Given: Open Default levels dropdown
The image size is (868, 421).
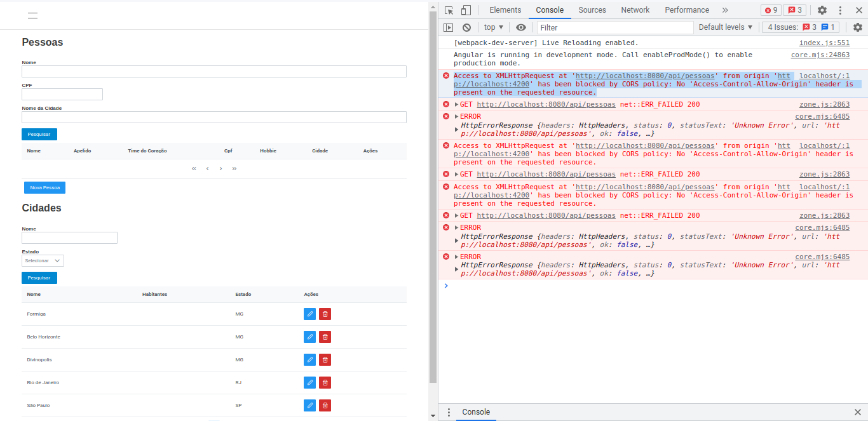Looking at the screenshot, I should coord(726,27).
